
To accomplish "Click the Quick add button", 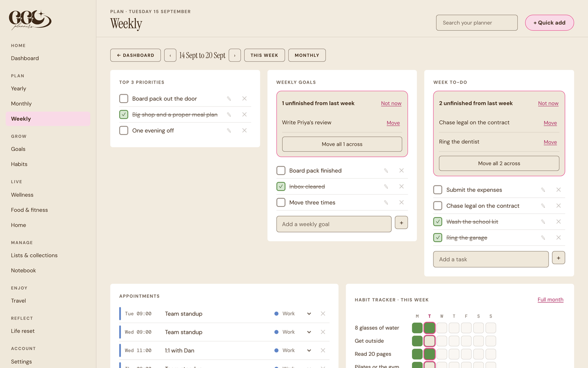I will 549,23.
